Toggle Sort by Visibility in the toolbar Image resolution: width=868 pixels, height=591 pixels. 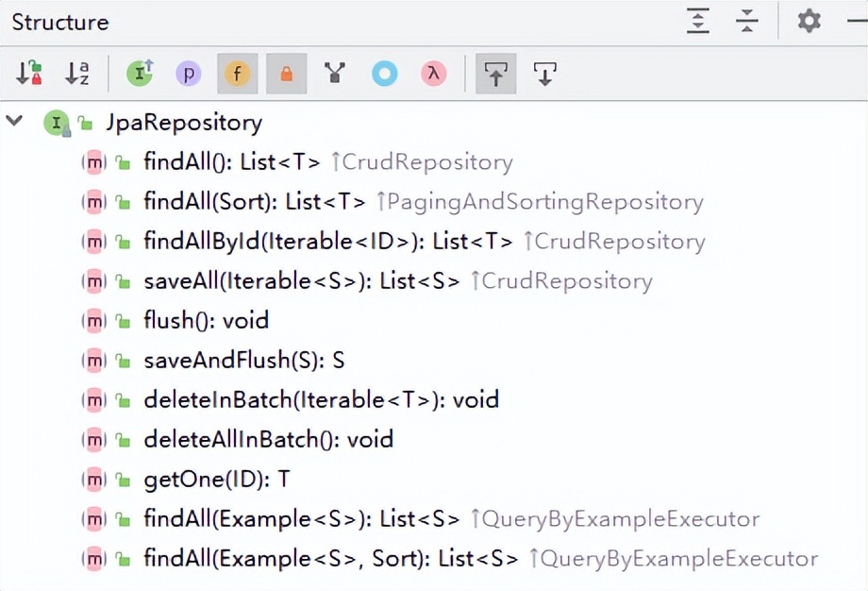[29, 74]
